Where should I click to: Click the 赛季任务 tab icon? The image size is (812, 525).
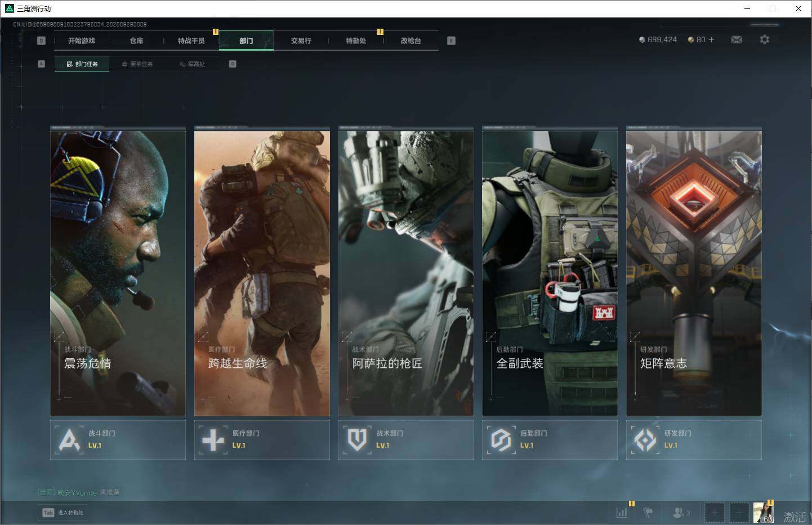click(124, 64)
